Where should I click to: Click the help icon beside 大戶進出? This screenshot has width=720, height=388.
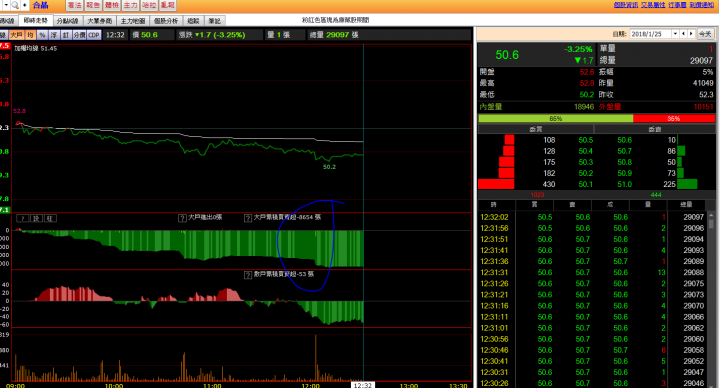pos(182,218)
